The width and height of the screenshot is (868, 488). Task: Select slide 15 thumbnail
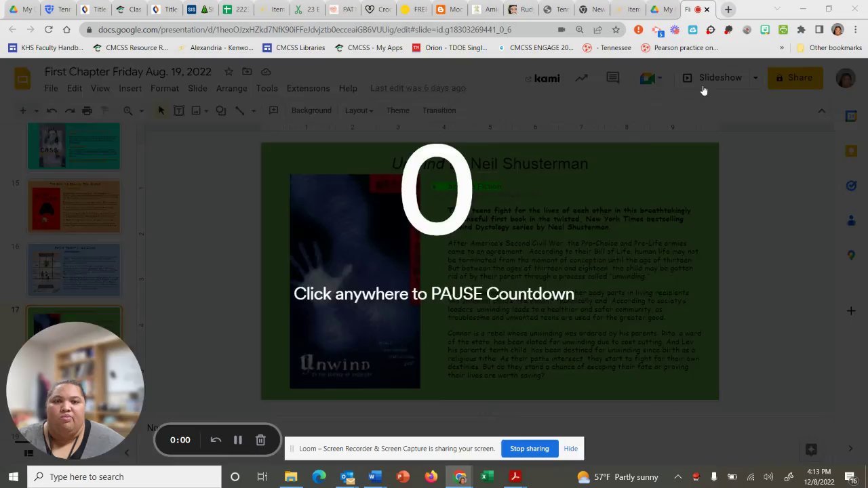(x=74, y=206)
